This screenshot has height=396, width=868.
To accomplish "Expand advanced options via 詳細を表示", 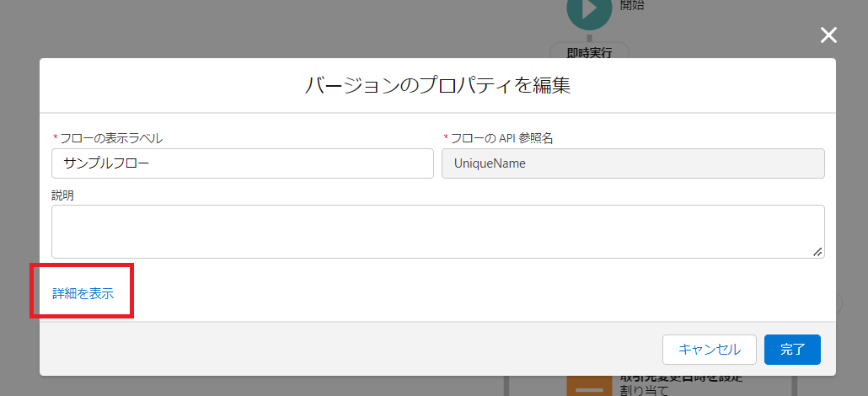I will 83,293.
